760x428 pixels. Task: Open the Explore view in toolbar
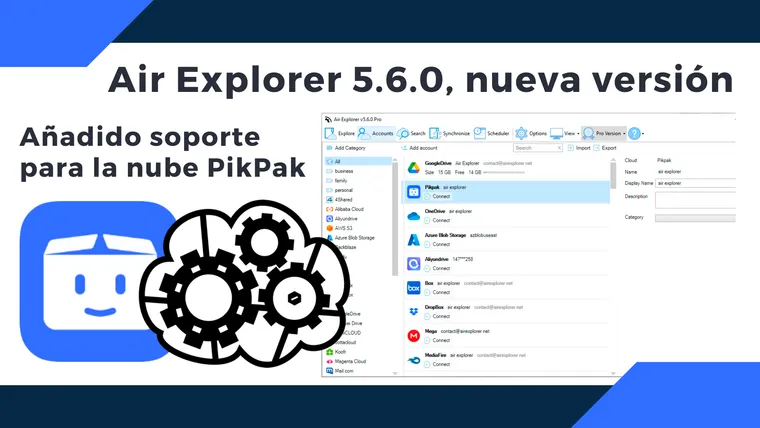click(x=340, y=133)
